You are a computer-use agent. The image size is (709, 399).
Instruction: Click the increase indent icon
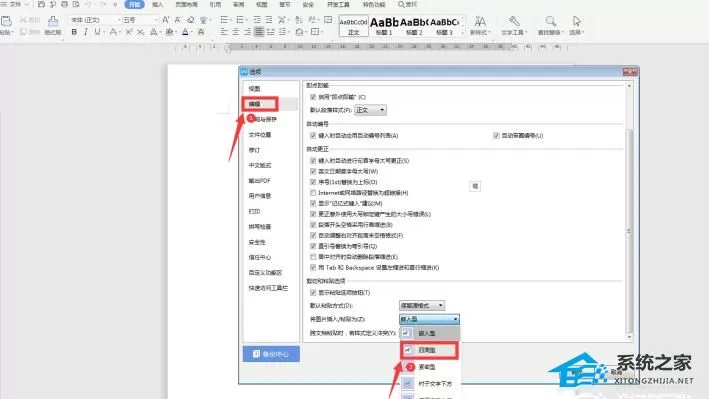pos(269,20)
